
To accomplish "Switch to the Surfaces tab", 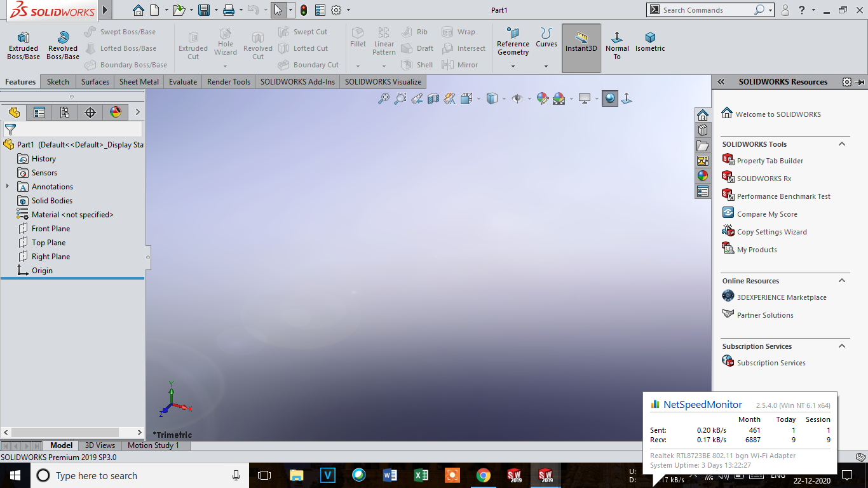I will [95, 82].
